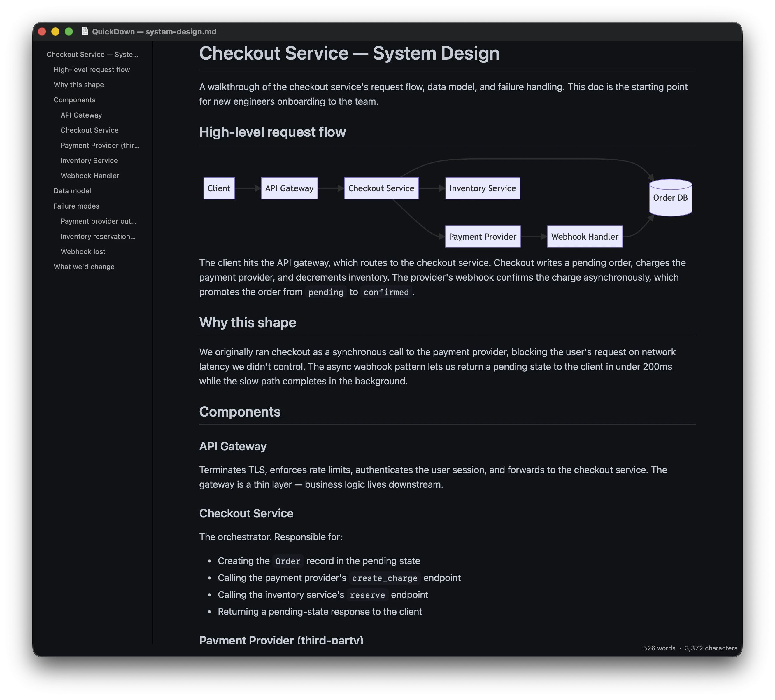Click the main title 'Checkout Service — System Design'
The width and height of the screenshot is (775, 700).
pos(349,53)
